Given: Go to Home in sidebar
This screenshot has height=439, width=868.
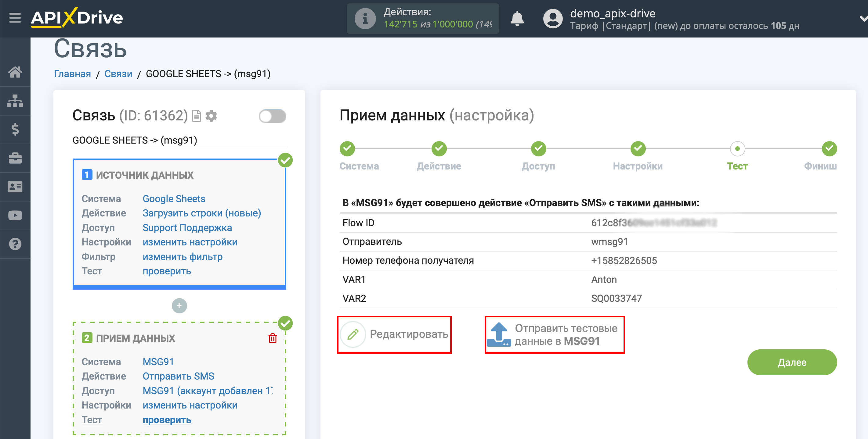Looking at the screenshot, I should coord(15,72).
